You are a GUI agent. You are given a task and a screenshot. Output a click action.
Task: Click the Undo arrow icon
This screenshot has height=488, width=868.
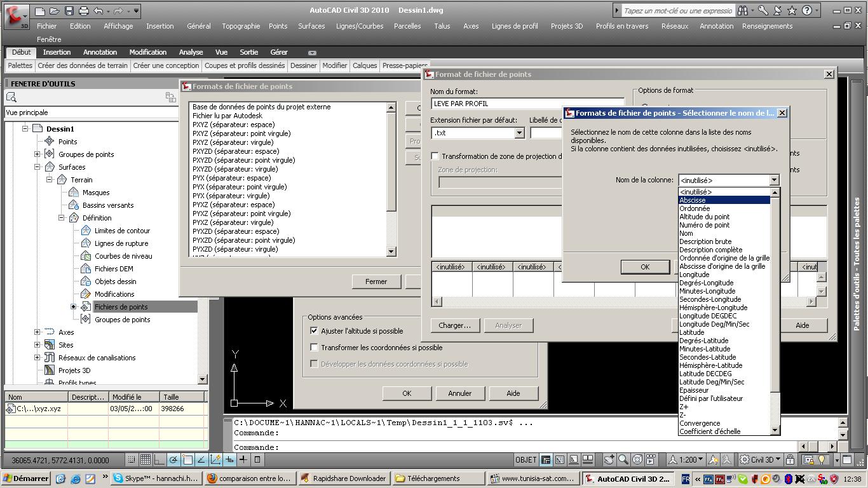(98, 11)
